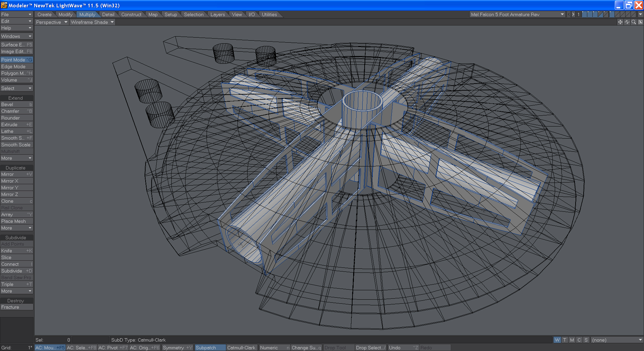The image size is (644, 351).
Task: Click the viewport Zoom magnifier icon
Action: point(634,22)
